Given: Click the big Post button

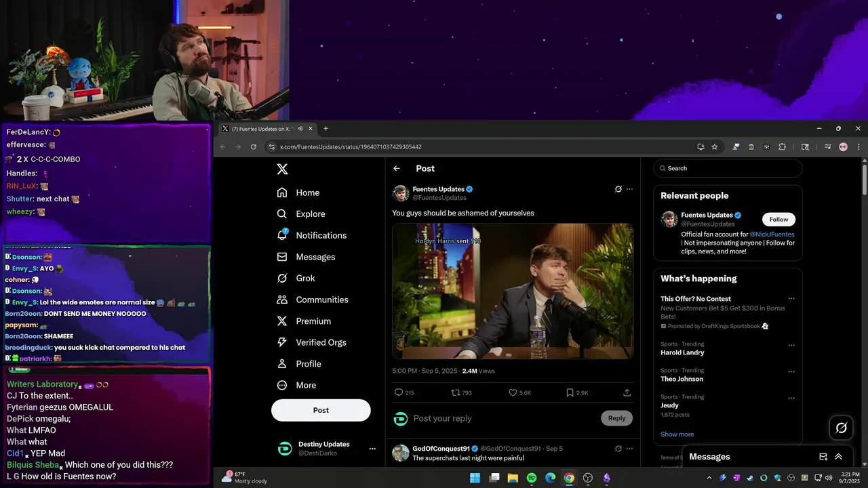Looking at the screenshot, I should [x=321, y=410].
